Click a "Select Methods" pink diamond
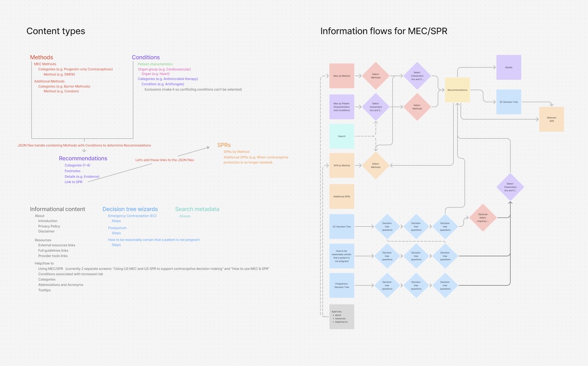588x366 pixels. tap(376, 76)
